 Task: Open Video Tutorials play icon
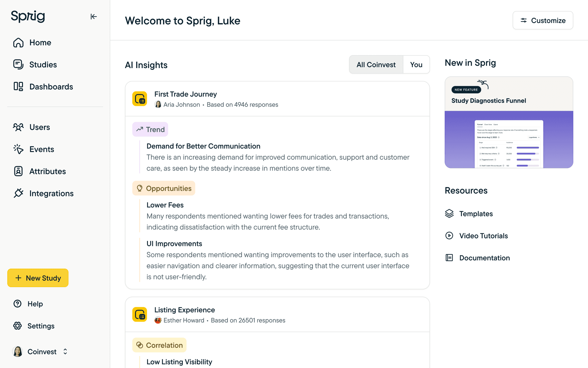click(449, 236)
